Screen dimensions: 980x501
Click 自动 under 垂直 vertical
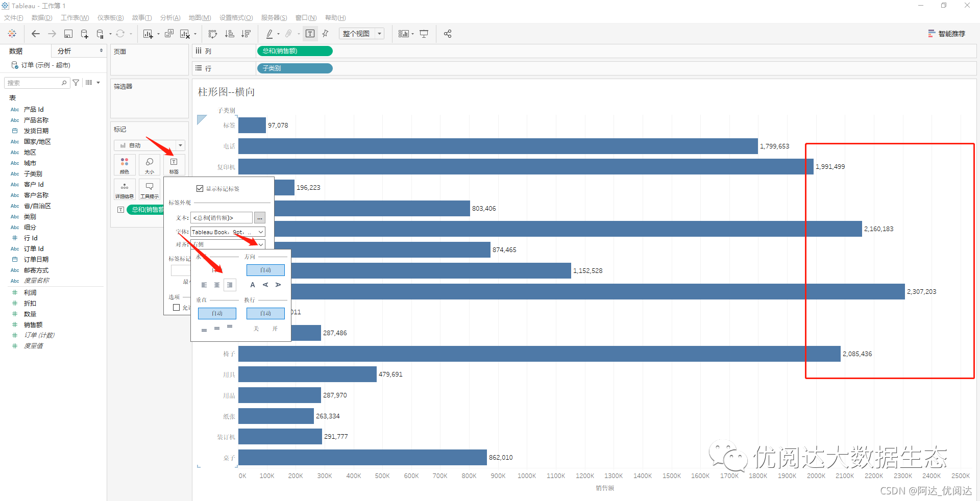[217, 313]
